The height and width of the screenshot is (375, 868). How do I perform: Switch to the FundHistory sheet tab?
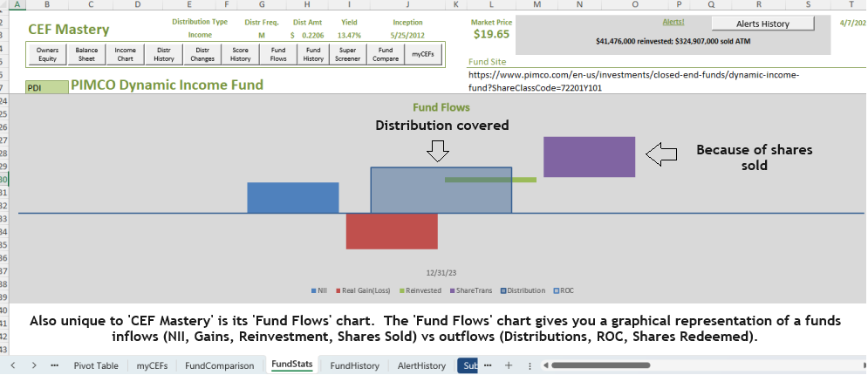pyautogui.click(x=354, y=365)
